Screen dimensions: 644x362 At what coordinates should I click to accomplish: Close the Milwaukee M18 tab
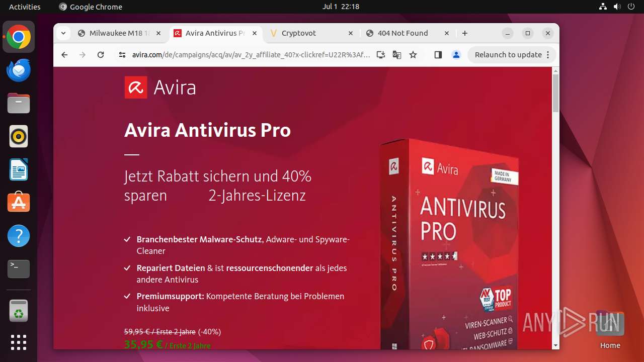click(158, 33)
